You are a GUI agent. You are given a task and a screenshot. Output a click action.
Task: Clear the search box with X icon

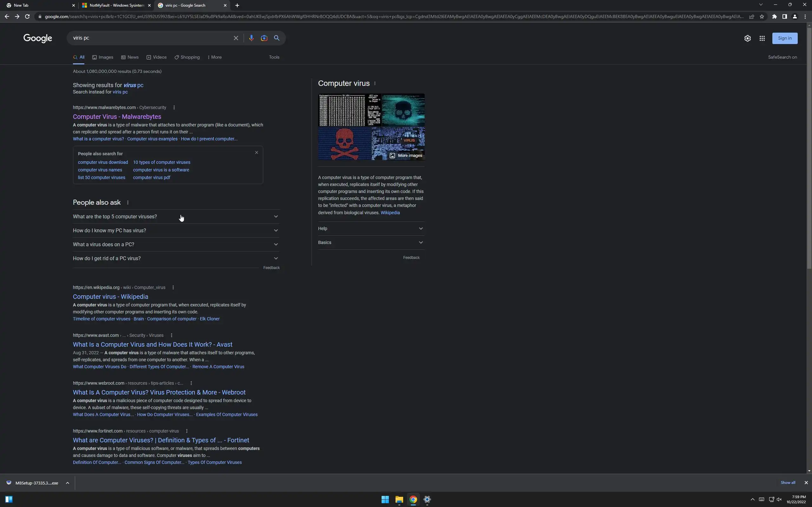(236, 38)
